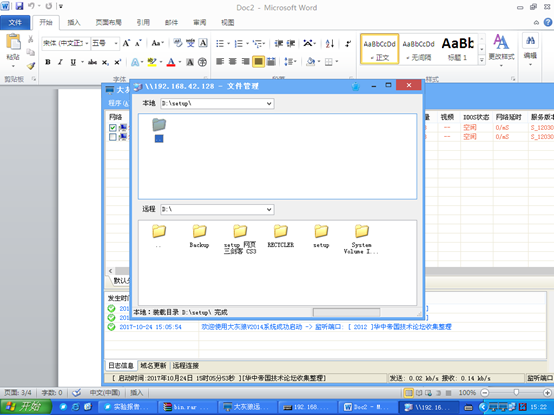This screenshot has height=415, width=554.
Task: Click the Paste icon in Word ribbon
Action: [13, 42]
